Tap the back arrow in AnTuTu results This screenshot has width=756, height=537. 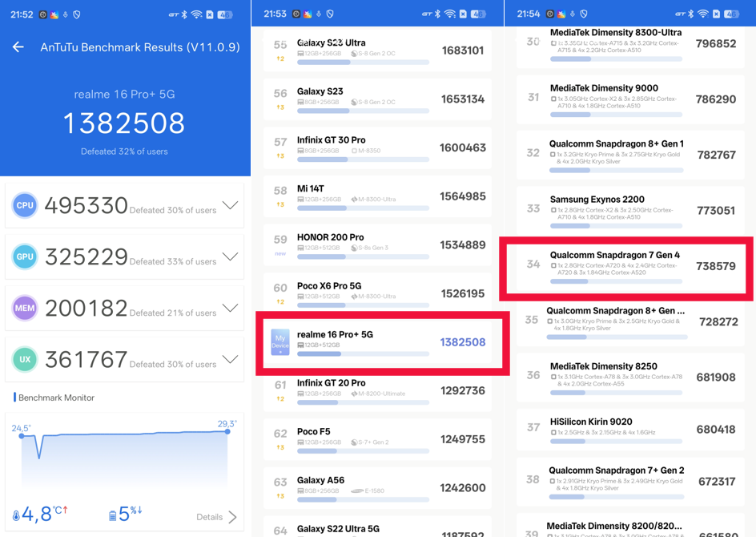tap(18, 46)
